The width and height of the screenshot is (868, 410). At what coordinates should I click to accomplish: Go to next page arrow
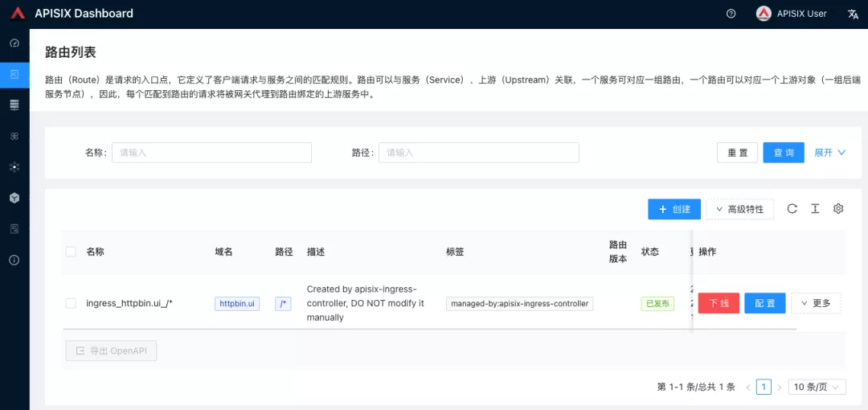(x=780, y=387)
